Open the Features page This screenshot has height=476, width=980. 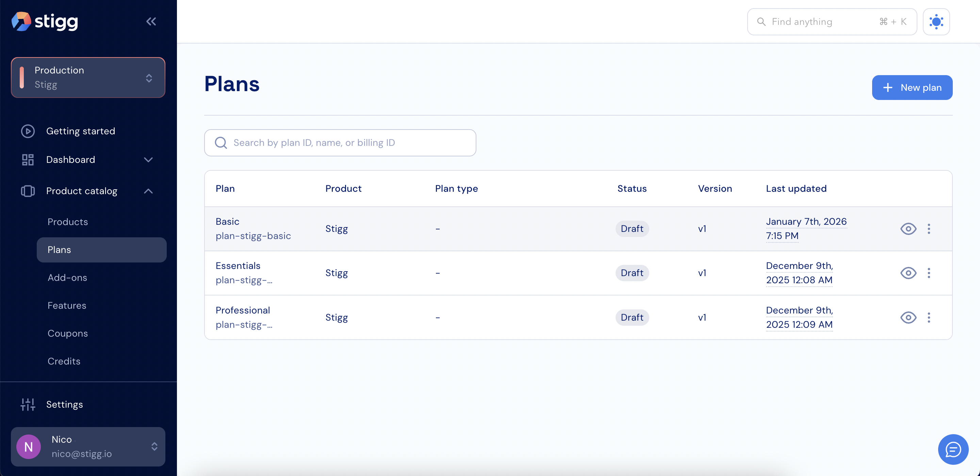click(x=67, y=305)
